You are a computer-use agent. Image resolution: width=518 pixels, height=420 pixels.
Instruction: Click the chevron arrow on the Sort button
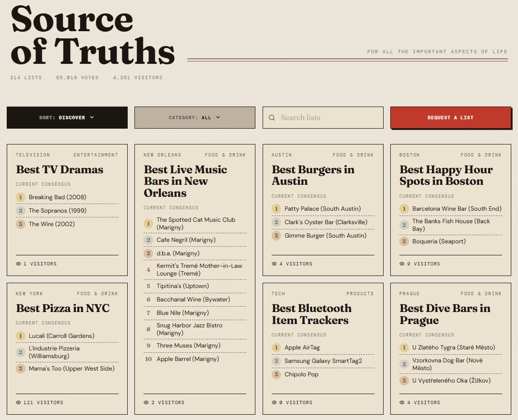[92, 117]
